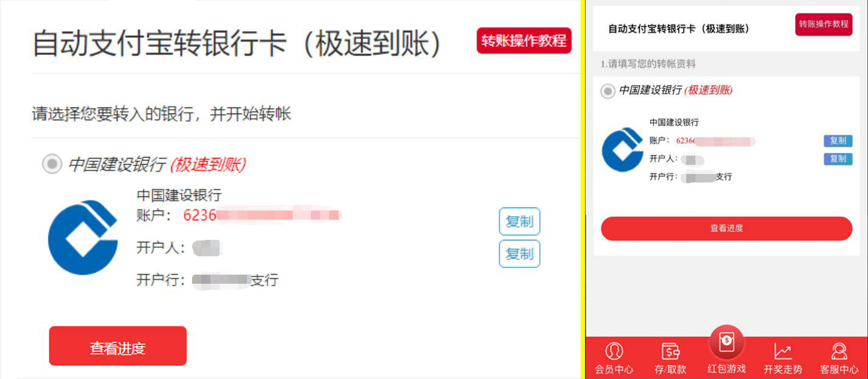The width and height of the screenshot is (868, 379).
Task: Click the red 6236 account number text
Action: pos(199,215)
